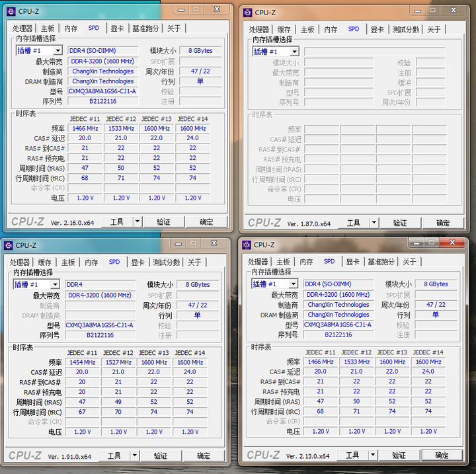Switch to 处理器 tab in CPU-Z 2.13.0 window
The image size is (476, 474).
(x=258, y=262)
